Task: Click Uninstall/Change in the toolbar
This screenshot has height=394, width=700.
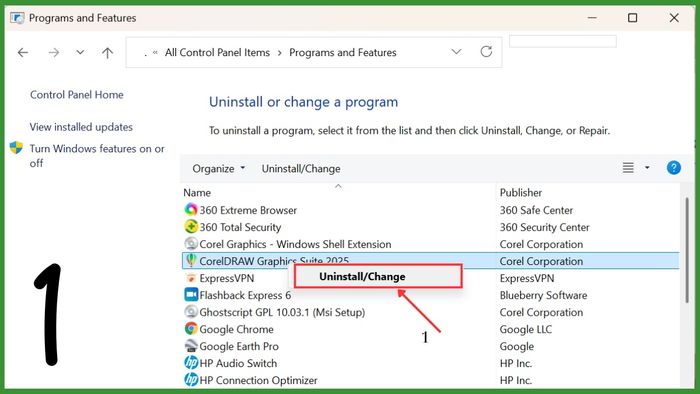Action: click(301, 169)
